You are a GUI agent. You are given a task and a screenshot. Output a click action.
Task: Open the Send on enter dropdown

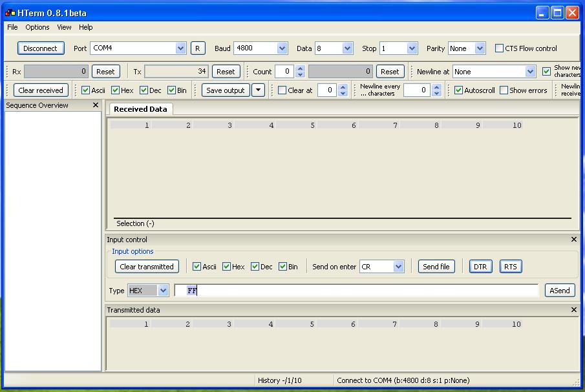click(398, 267)
